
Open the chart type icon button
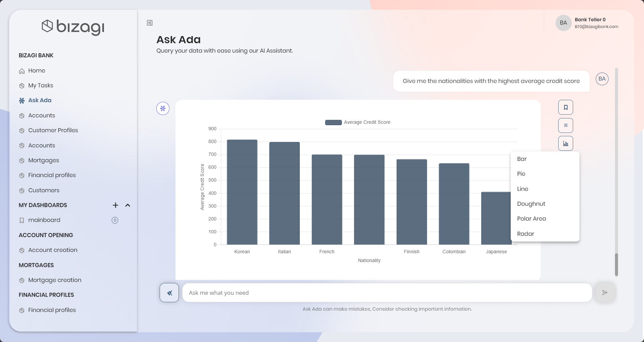[566, 143]
